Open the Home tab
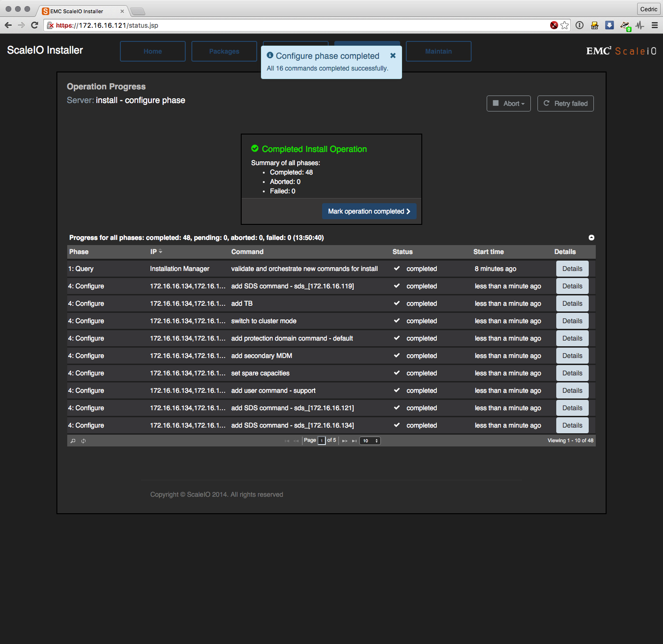663x644 pixels. [153, 51]
